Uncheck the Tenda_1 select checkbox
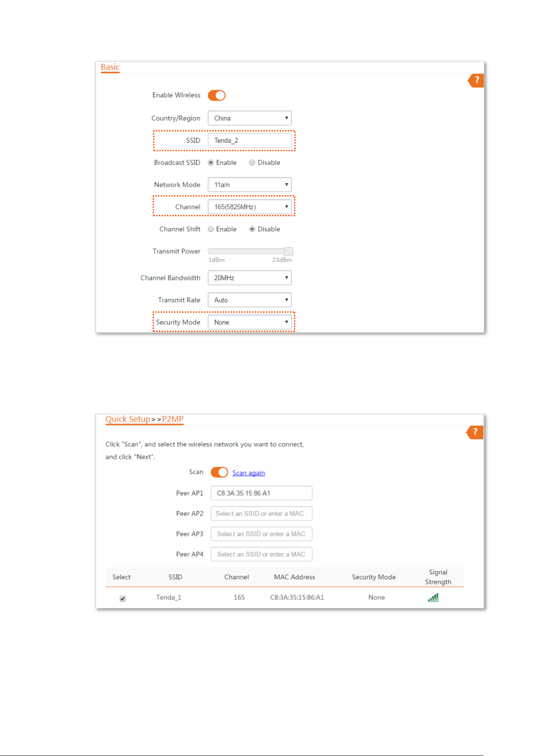This screenshot has width=535, height=756. point(123,599)
